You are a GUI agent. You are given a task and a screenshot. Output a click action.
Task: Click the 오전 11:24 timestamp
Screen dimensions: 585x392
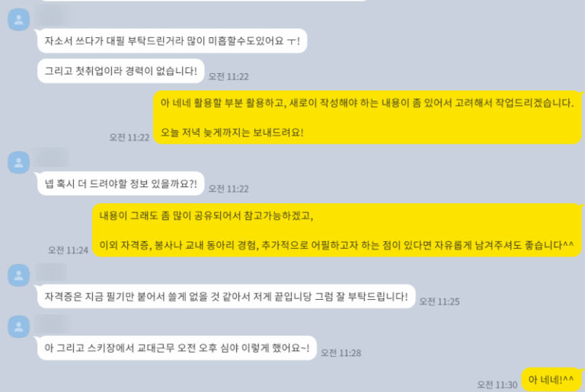[x=69, y=250]
